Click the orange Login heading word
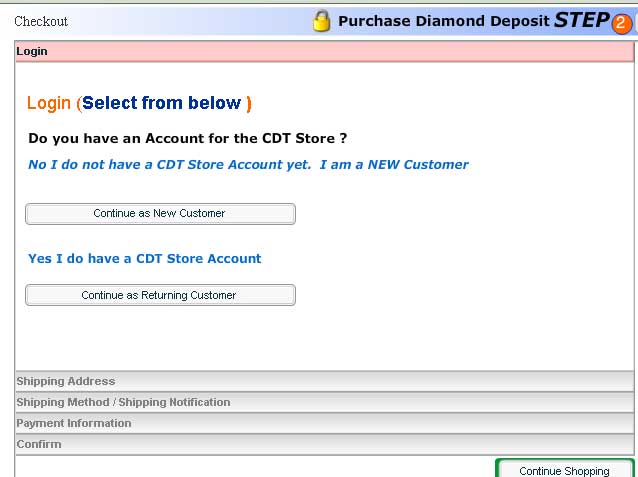The width and height of the screenshot is (638, 477). click(x=49, y=103)
